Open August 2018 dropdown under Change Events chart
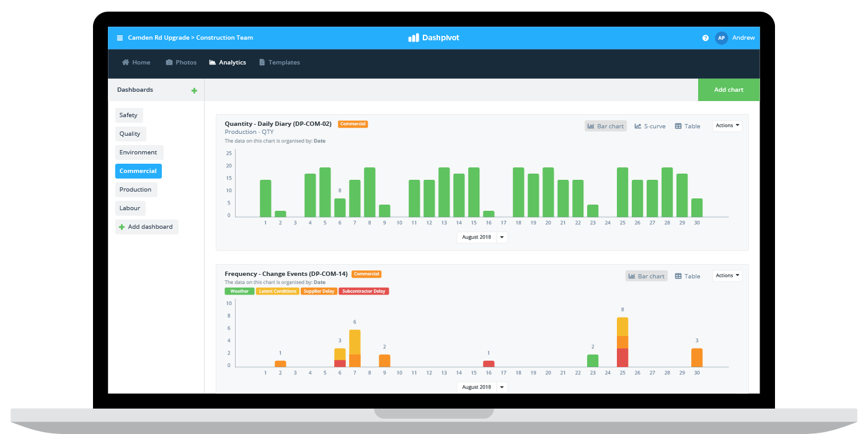The image size is (868, 434). 482,387
